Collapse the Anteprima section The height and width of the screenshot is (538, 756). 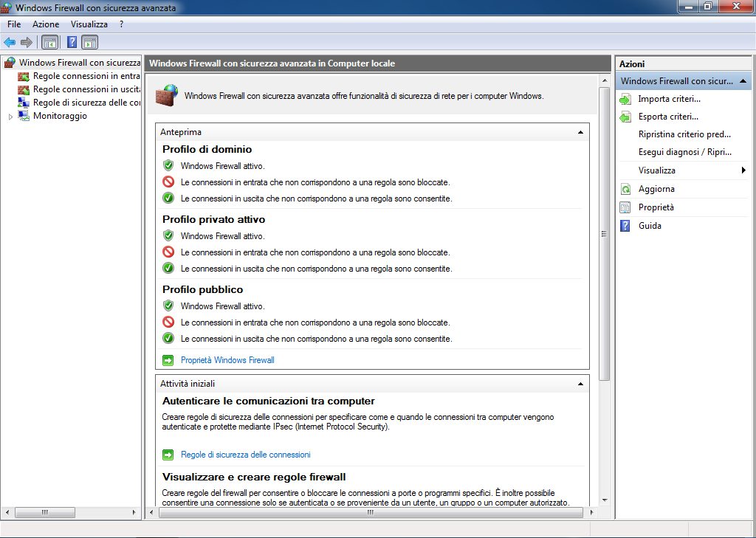tap(580, 132)
